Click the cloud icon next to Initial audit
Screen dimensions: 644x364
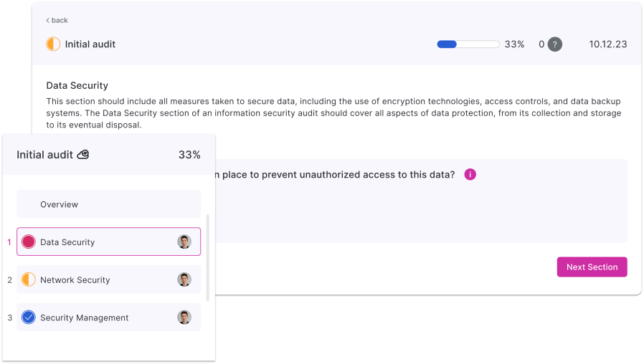83,155
